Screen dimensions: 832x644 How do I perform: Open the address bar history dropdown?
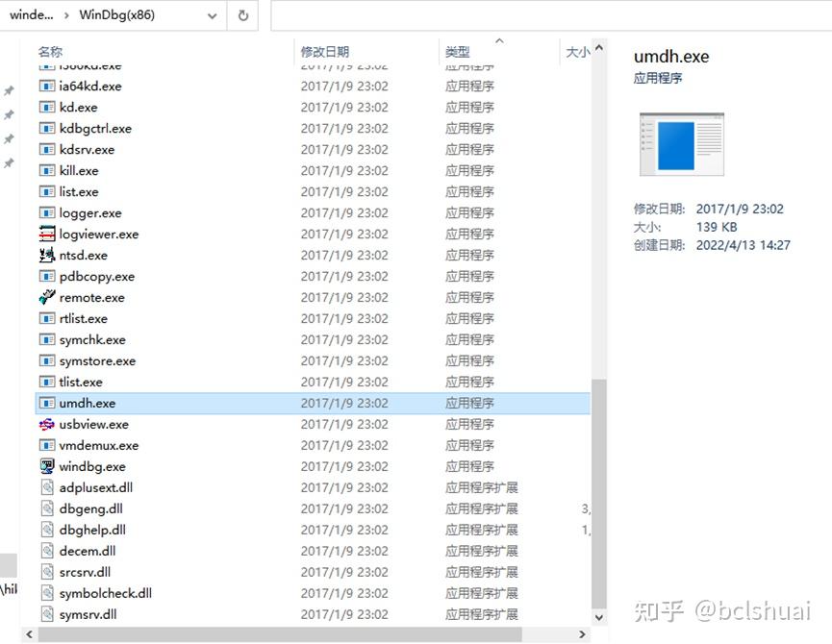[x=213, y=16]
